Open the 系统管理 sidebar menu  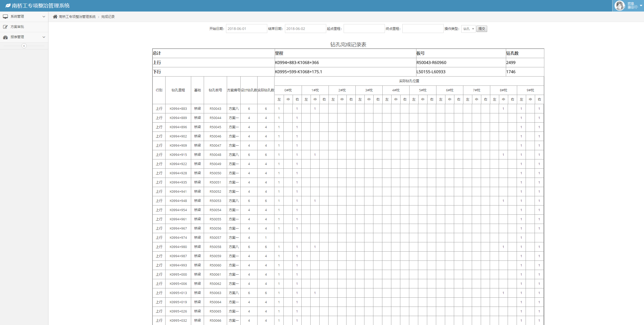click(17, 17)
